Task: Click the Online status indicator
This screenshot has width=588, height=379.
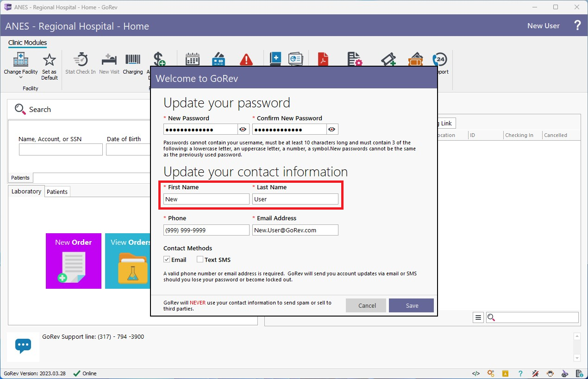Action: coord(85,373)
